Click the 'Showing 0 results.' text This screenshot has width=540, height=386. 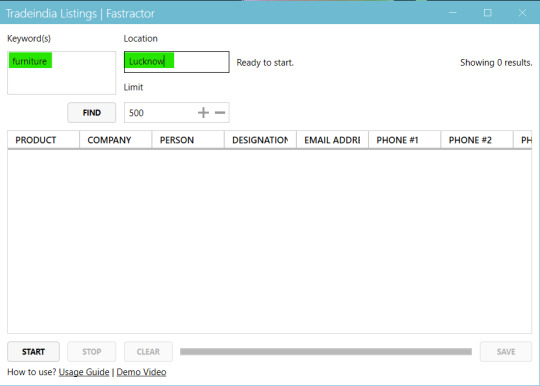pos(496,63)
